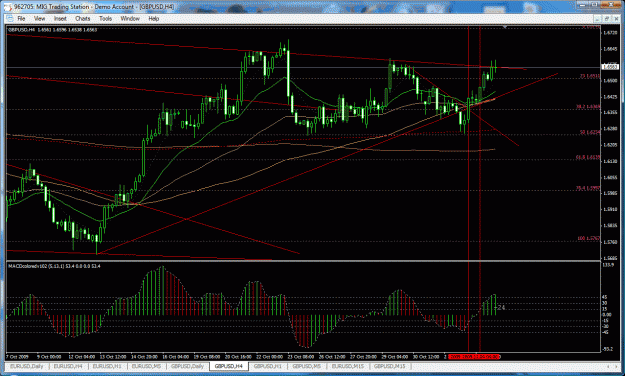Switch to the GBPUSD,M5 chart tab
This screenshot has height=376, width=625.
tap(307, 366)
